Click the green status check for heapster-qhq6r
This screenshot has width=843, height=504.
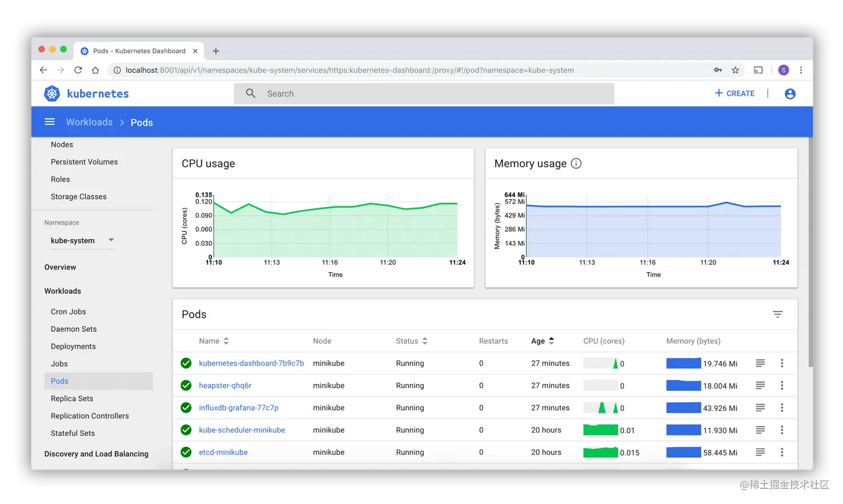point(186,385)
